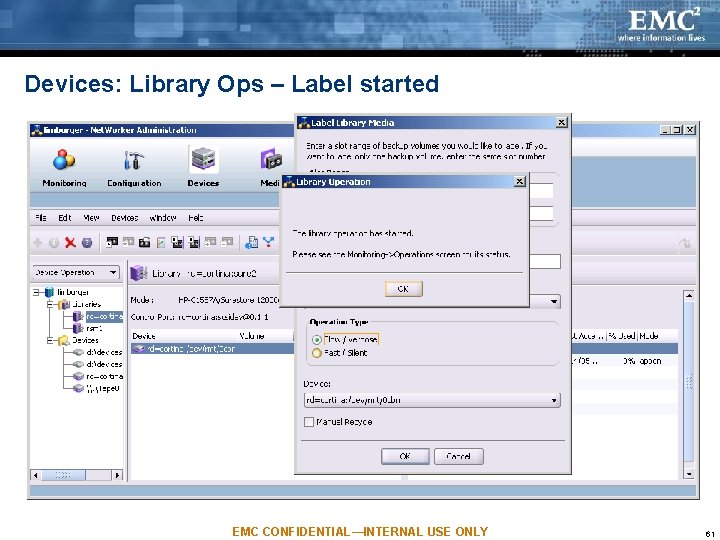Select the Fast / Silent operation type

click(316, 353)
